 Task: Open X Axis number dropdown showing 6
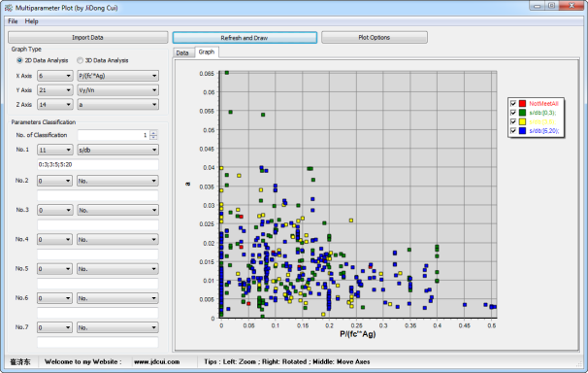click(x=54, y=76)
